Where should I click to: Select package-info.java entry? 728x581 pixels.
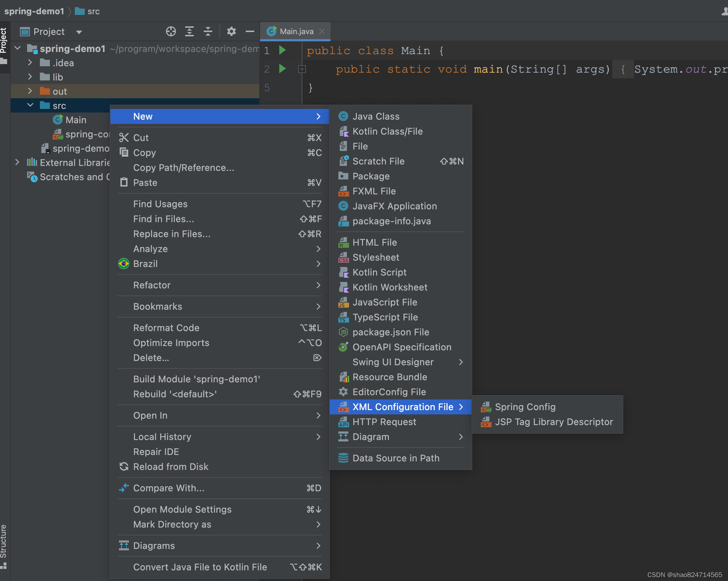click(x=401, y=221)
